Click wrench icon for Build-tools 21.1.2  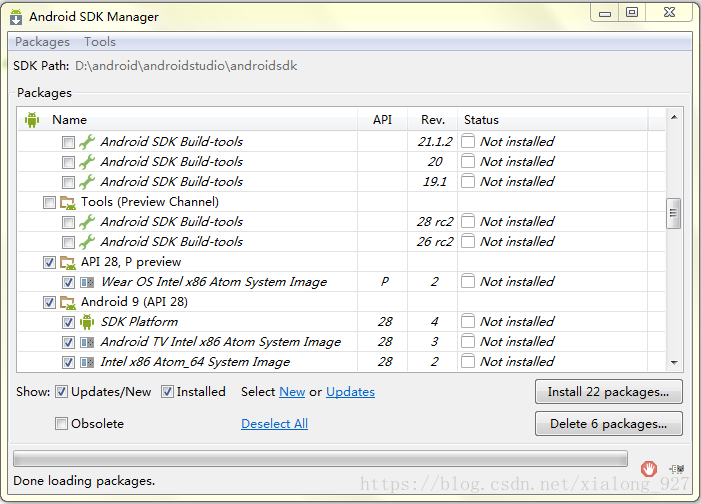[87, 142]
